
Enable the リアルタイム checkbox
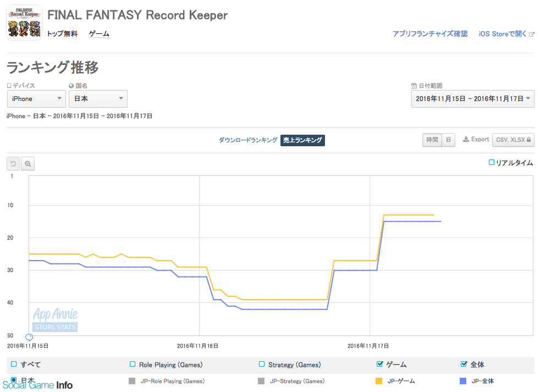click(492, 162)
